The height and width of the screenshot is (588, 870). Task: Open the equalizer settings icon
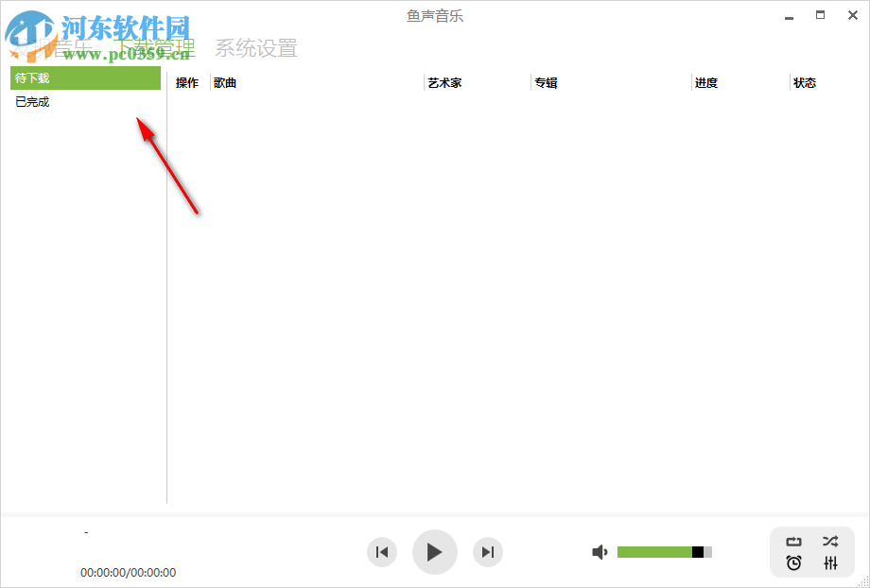coord(830,563)
